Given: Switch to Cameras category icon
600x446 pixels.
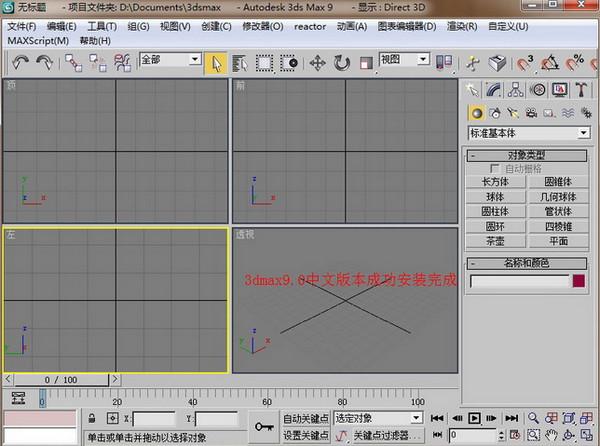Looking at the screenshot, I should (531, 113).
